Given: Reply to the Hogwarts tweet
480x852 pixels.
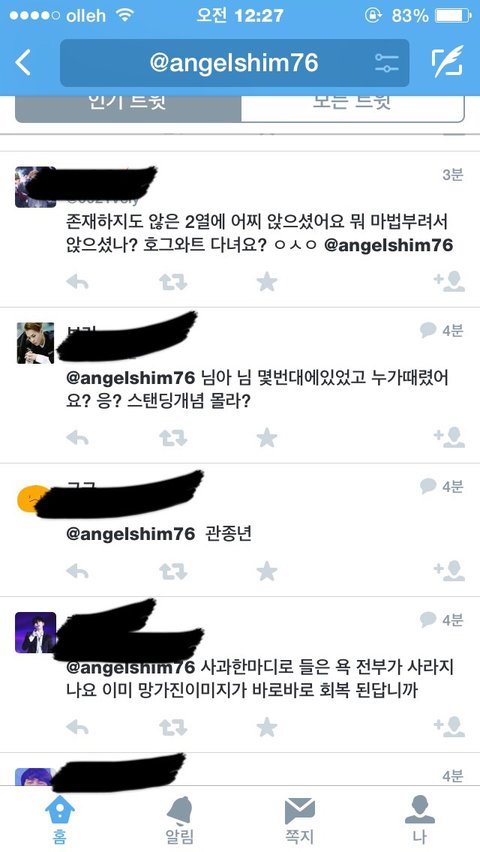Looking at the screenshot, I should coord(77,282).
